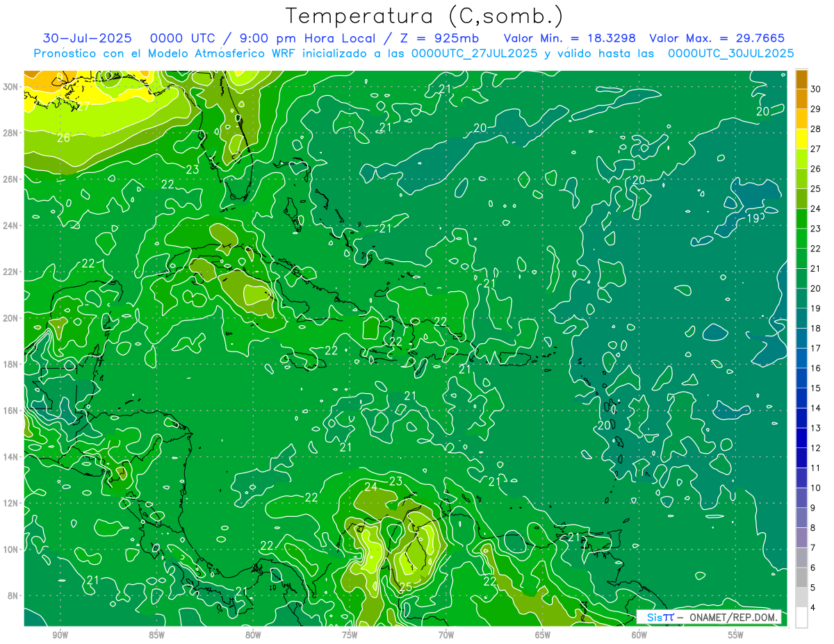The height and width of the screenshot is (644, 834).
Task: Click latitude axis label '26N'
Action: [10, 179]
